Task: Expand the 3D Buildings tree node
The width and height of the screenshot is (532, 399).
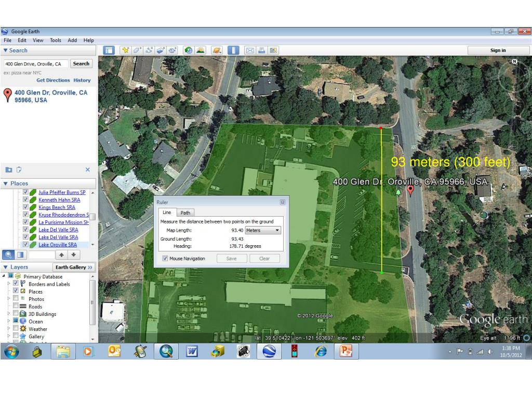Action: (9, 313)
